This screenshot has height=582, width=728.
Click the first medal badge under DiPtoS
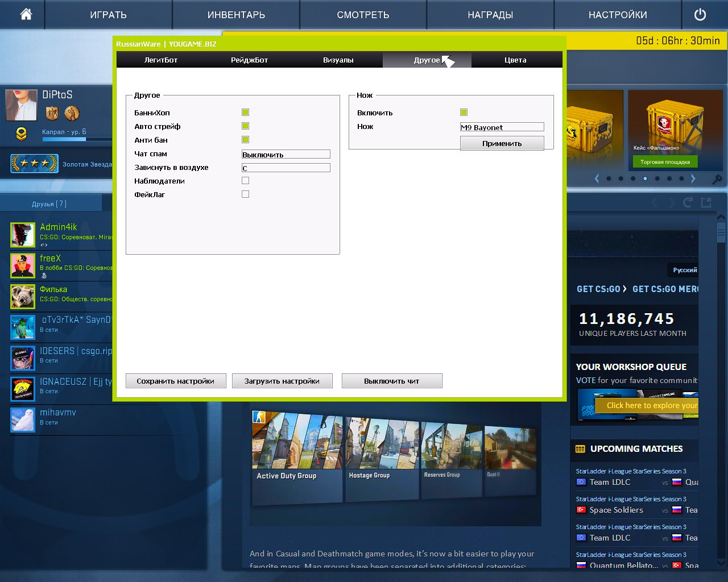pyautogui.click(x=52, y=113)
